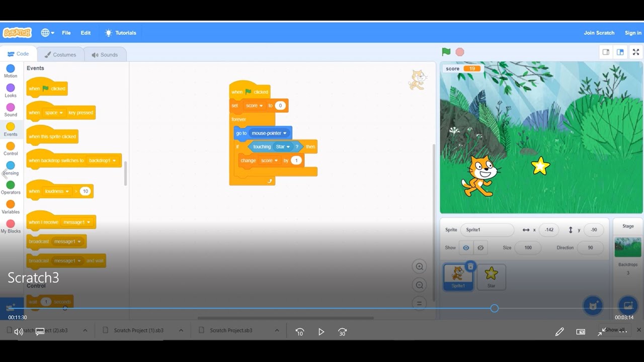Viewport: 644px width, 362px height.
Task: Select the My Blocks category
Action: point(11,226)
